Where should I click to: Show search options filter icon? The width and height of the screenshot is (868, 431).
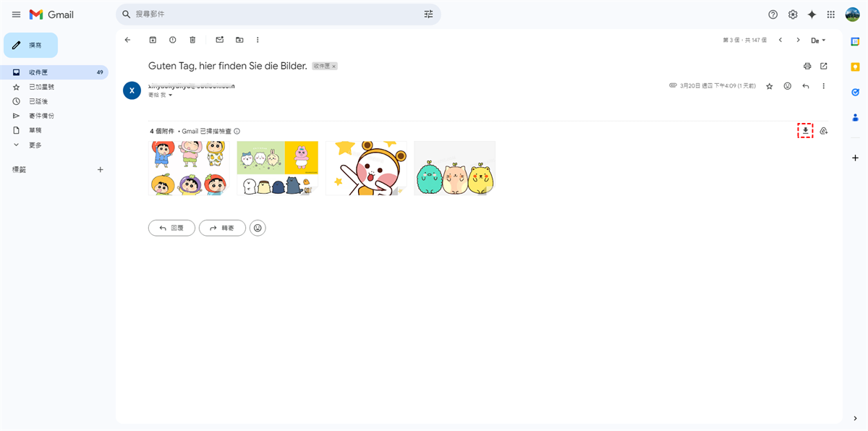click(x=429, y=14)
